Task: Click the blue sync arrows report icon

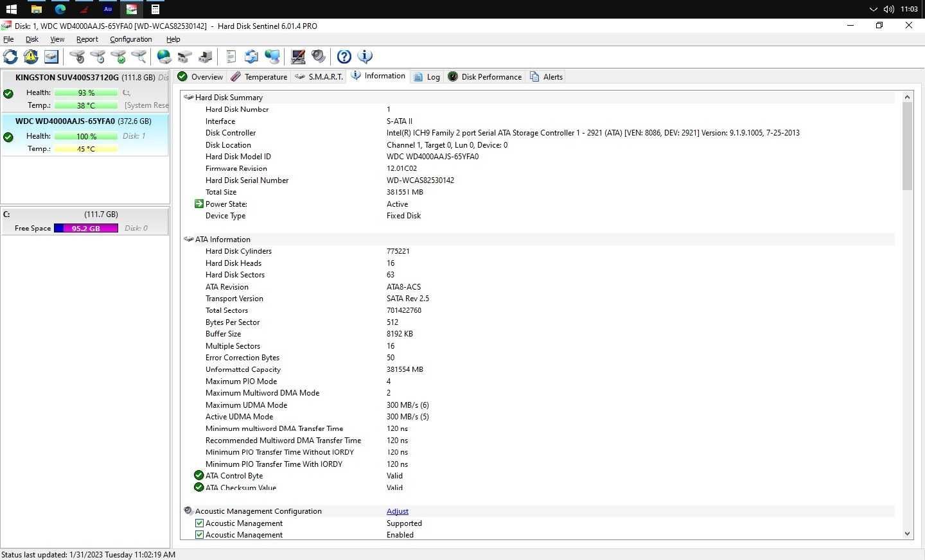Action: (252, 57)
